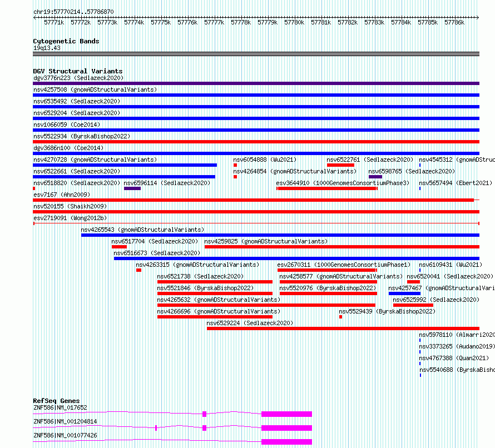Image resolution: width=495 pixels, height=448 pixels.
Task: Click the purple bar of dgv3776n223
Action: (x=256, y=83)
